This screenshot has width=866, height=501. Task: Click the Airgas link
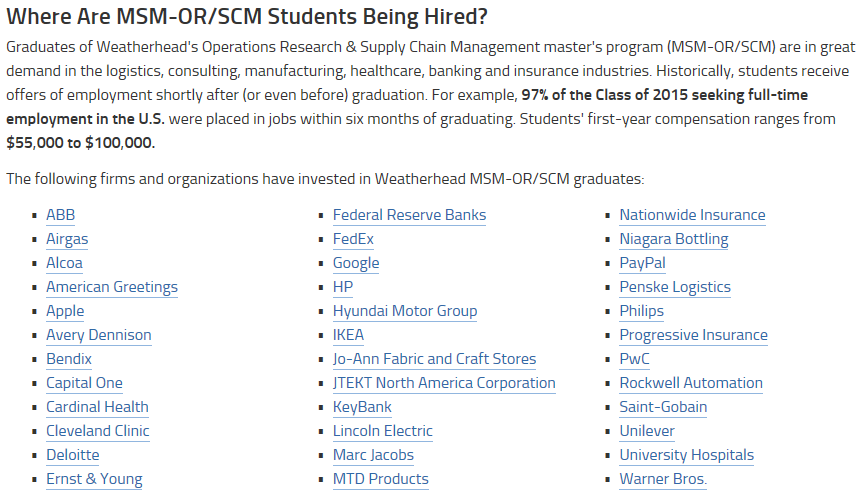pyautogui.click(x=67, y=239)
